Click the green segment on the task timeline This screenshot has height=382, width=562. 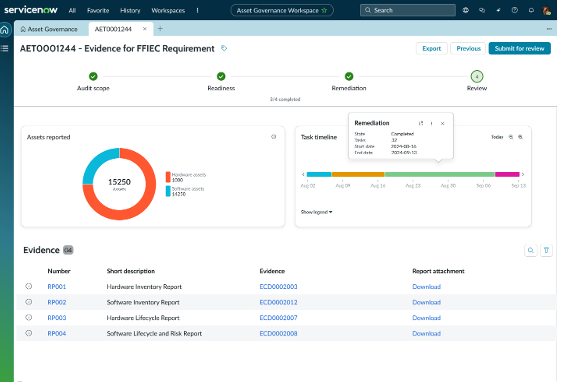click(439, 175)
